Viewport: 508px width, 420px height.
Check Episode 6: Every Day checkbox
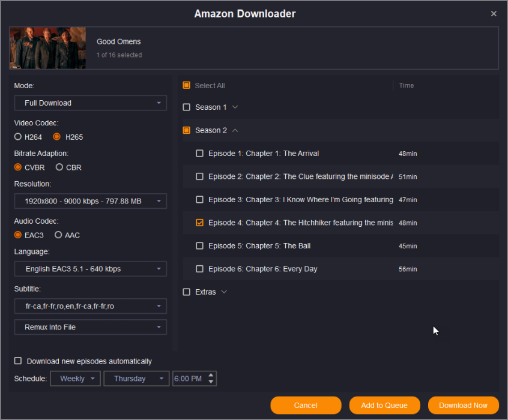[x=200, y=269]
